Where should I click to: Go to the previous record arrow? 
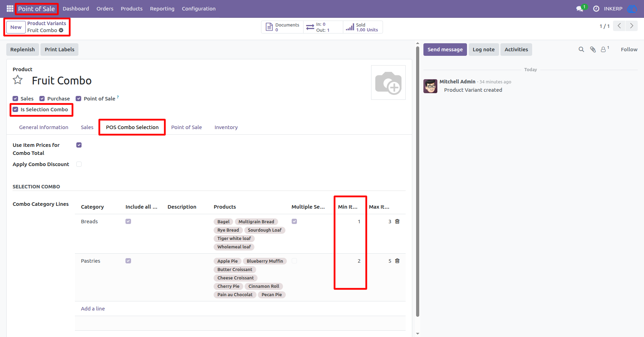(x=619, y=26)
